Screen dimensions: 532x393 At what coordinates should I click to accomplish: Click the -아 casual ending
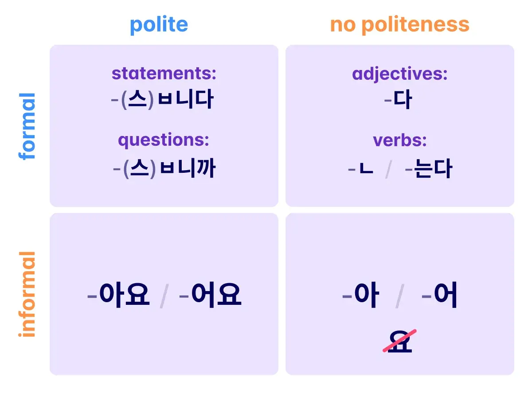pos(361,295)
